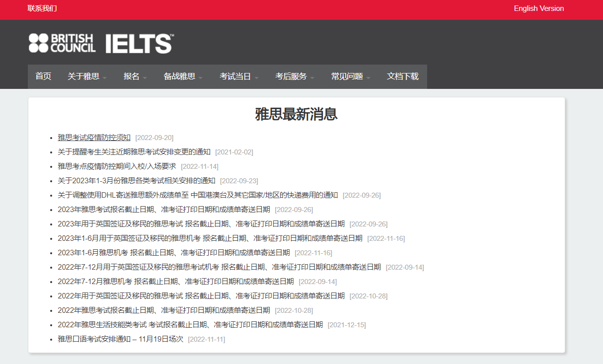Open 2023年1-6月雅思机考 dates link

[x=174, y=253]
